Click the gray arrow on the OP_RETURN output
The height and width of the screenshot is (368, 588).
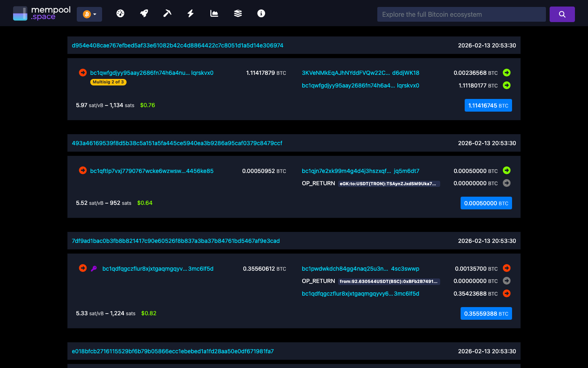(x=506, y=183)
